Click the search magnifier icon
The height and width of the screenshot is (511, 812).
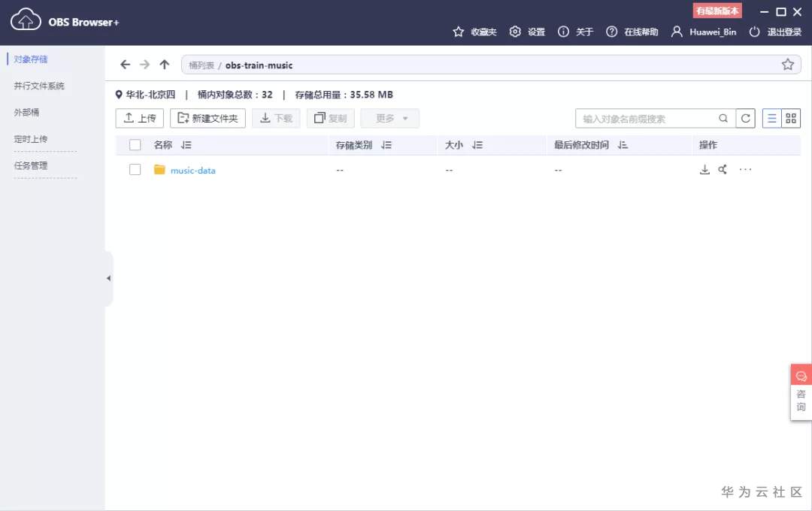(723, 119)
